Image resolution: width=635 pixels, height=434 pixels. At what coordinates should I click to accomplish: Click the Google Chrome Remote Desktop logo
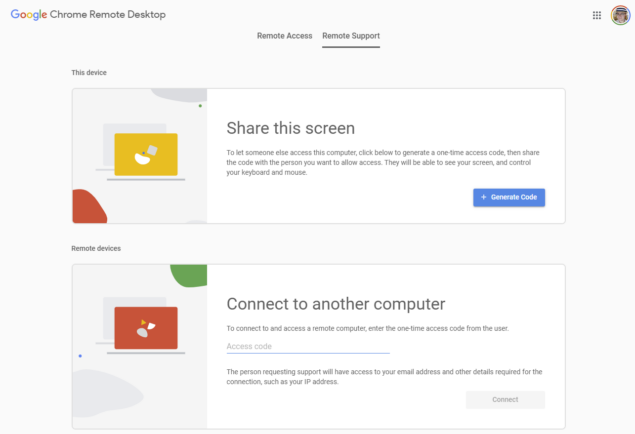[x=88, y=15]
